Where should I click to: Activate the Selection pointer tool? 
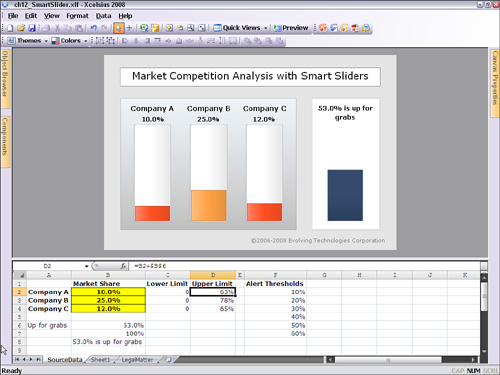pyautogui.click(x=118, y=28)
